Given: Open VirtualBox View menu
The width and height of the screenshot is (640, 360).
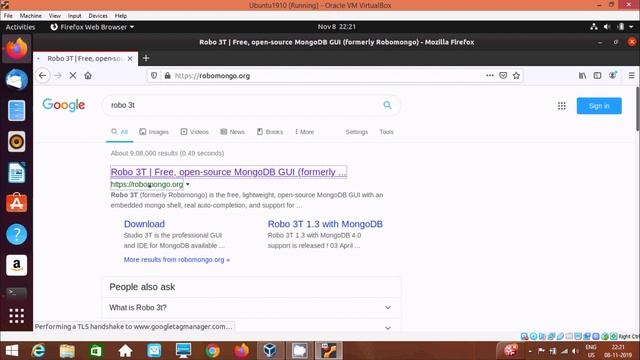Looking at the screenshot, I should click(x=55, y=16).
